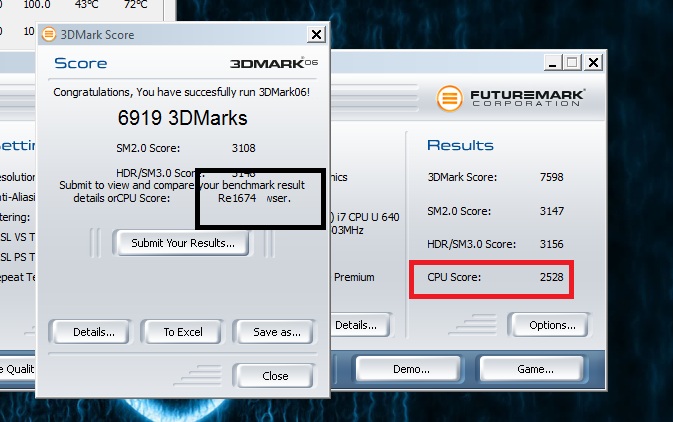
Task: Click the Score heading in dialog
Action: pos(81,63)
